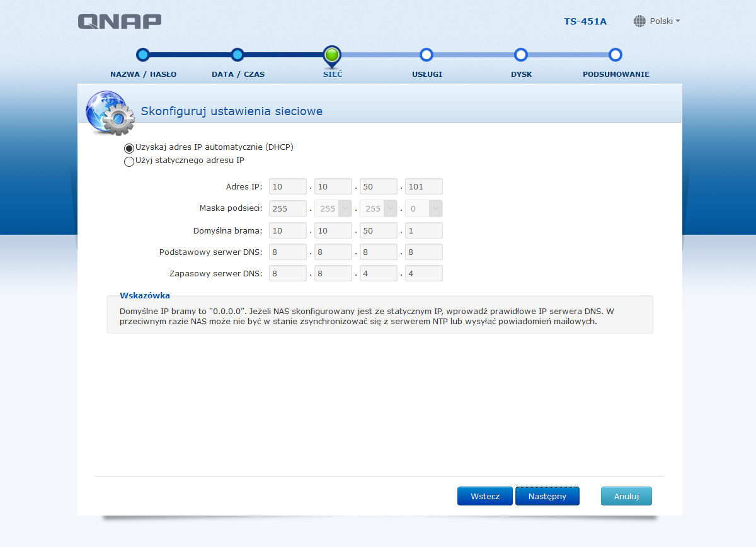The width and height of the screenshot is (756, 547).
Task: Click Zapasowy serwer DNS last octet field
Action: pos(424,273)
